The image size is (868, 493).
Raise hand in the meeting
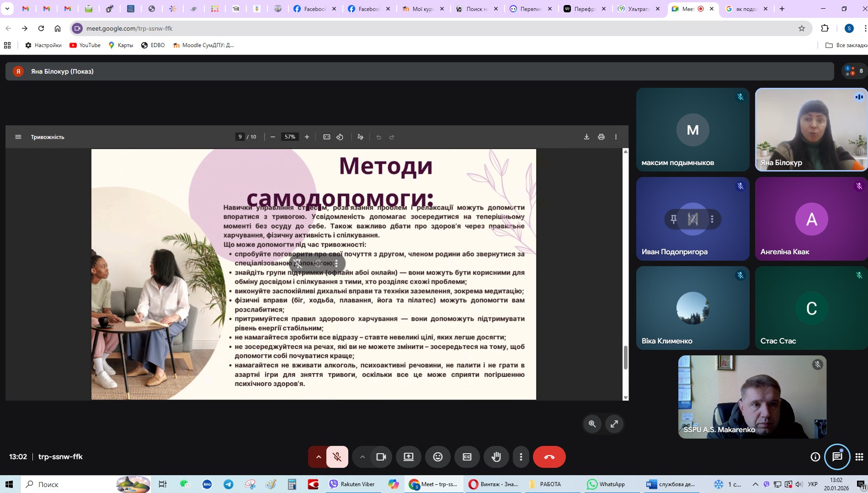[496, 457]
